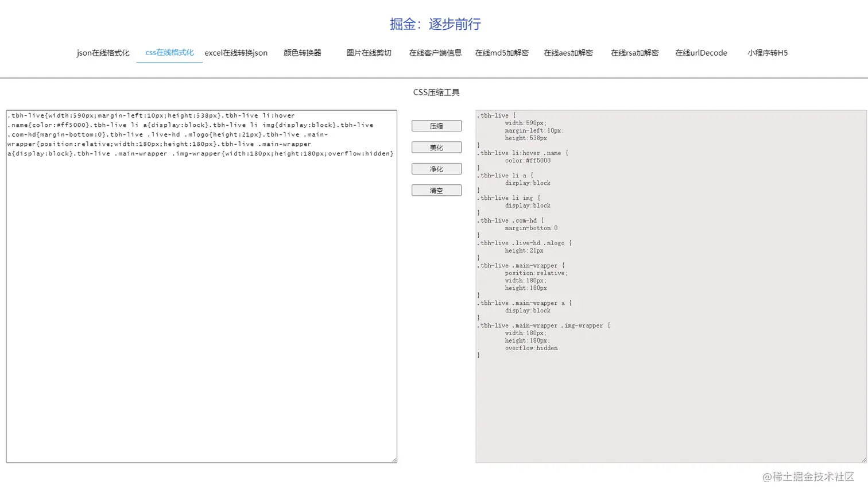
Task: Click the output line 'overflow:hidden'
Action: (531, 348)
